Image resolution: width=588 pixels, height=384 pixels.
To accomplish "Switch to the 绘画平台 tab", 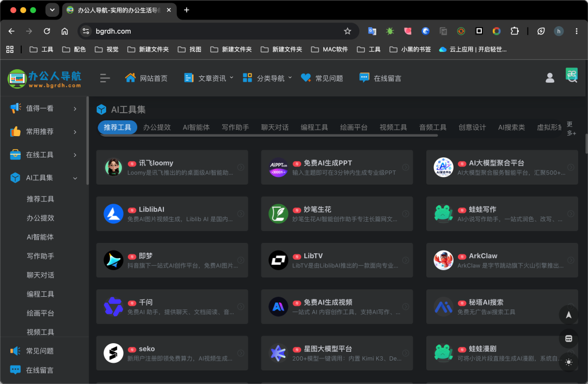I will click(x=354, y=127).
